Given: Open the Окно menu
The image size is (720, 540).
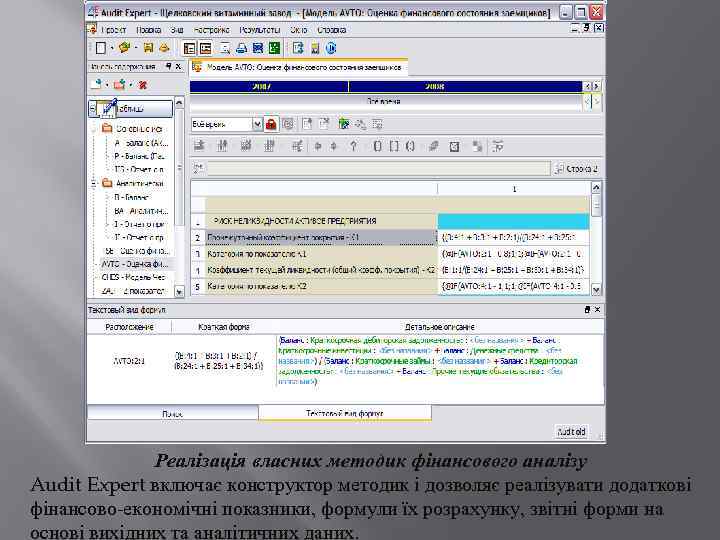Looking at the screenshot, I should pyautogui.click(x=298, y=30).
